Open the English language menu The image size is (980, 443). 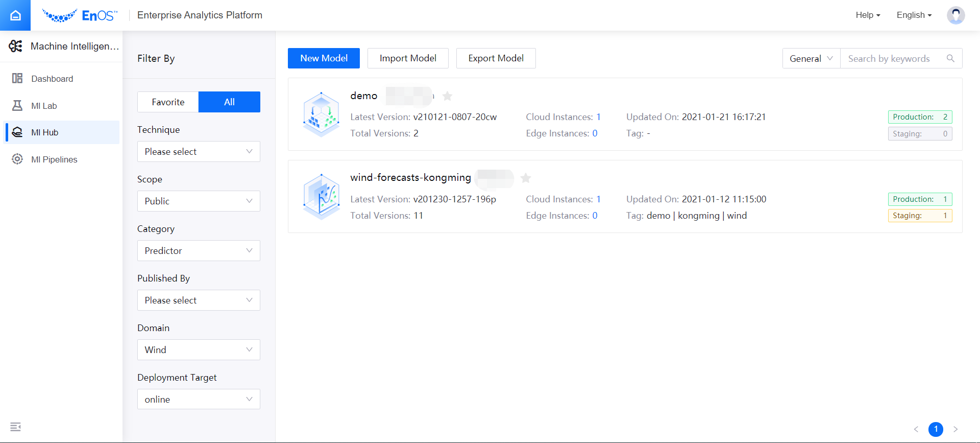(914, 15)
